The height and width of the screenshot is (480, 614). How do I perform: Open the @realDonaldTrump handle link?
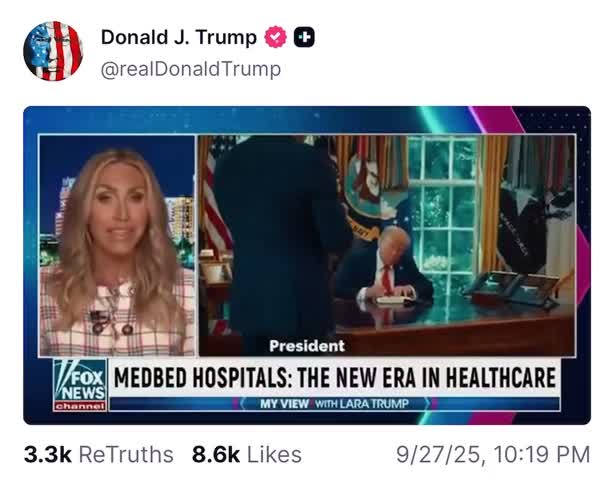pyautogui.click(x=191, y=69)
